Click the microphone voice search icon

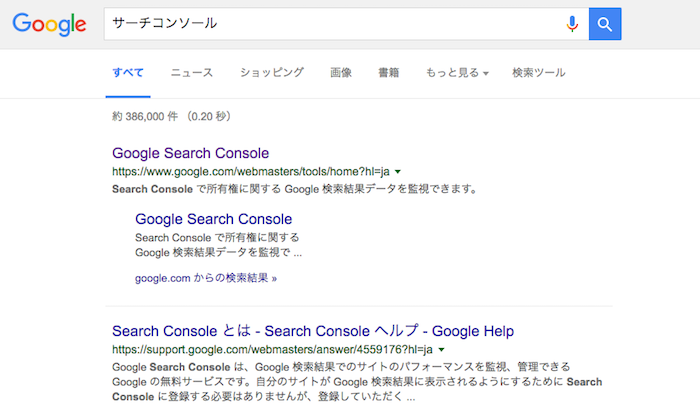click(x=572, y=23)
